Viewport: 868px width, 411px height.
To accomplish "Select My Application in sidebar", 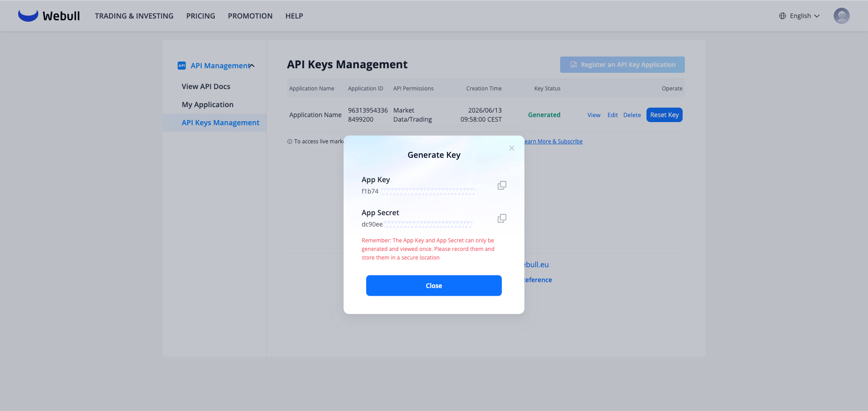I will coord(208,104).
